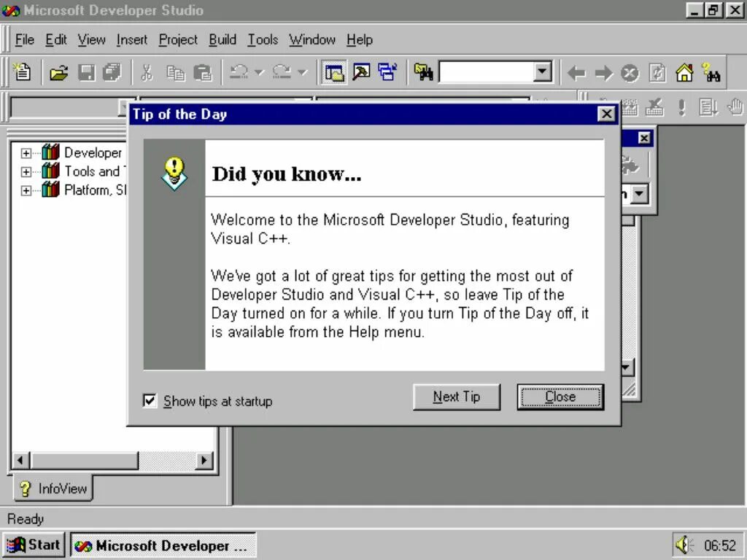Click the InfoView pane left scroll arrow
Image resolution: width=747 pixels, height=560 pixels.
(x=20, y=460)
